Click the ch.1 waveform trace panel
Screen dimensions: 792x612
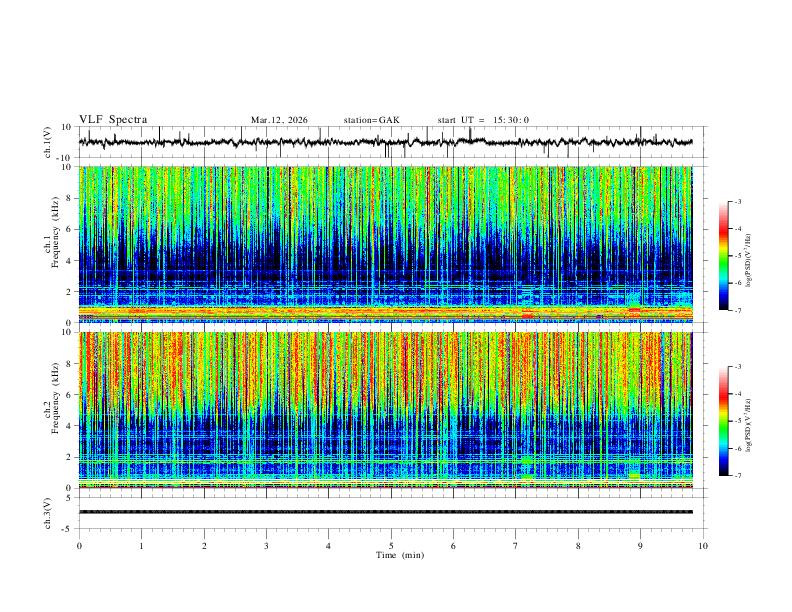point(391,142)
